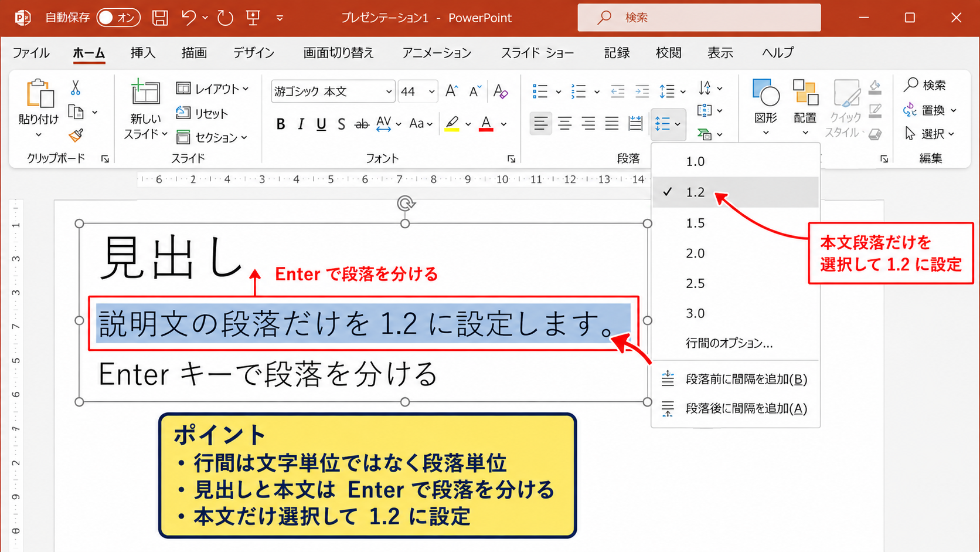This screenshot has width=980, height=552.
Task: Switch to the スライド ショー tab
Action: pos(537,53)
